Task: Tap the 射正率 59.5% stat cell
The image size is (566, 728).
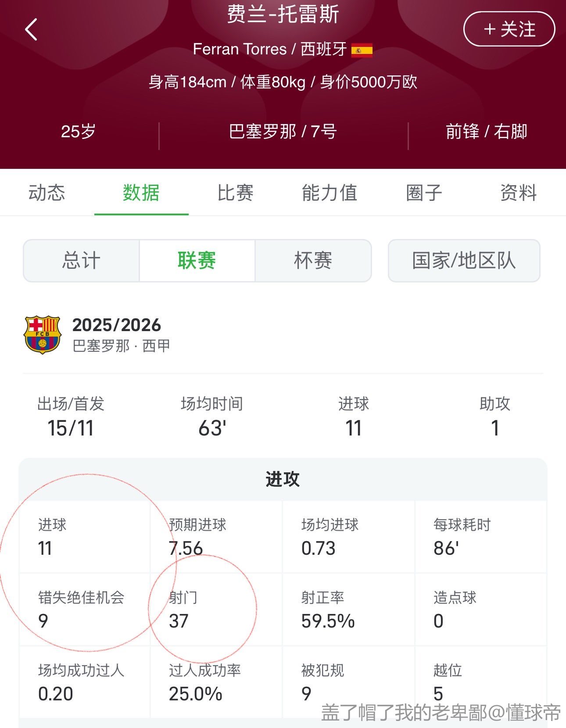Action: tap(348, 610)
